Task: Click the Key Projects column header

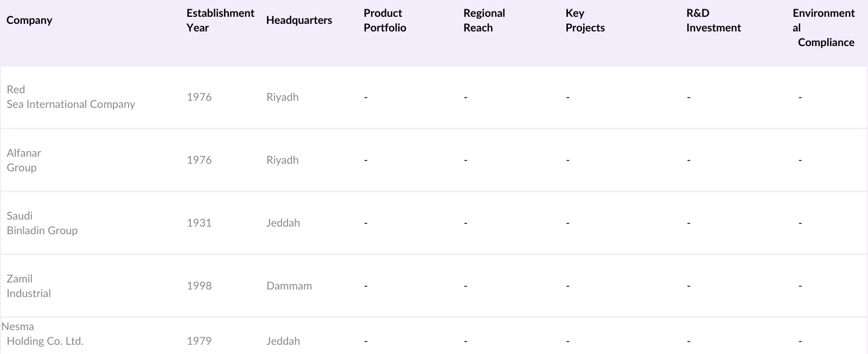Action: 585,21
